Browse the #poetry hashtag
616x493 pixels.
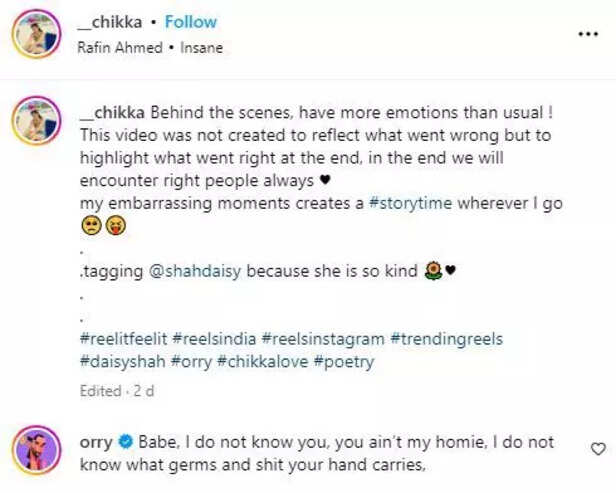tap(344, 362)
